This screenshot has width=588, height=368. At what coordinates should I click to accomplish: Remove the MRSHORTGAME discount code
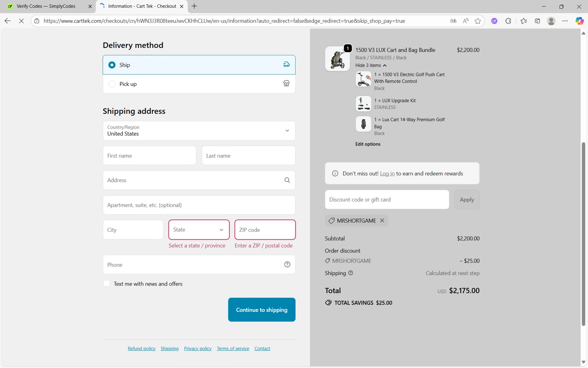pyautogui.click(x=382, y=220)
